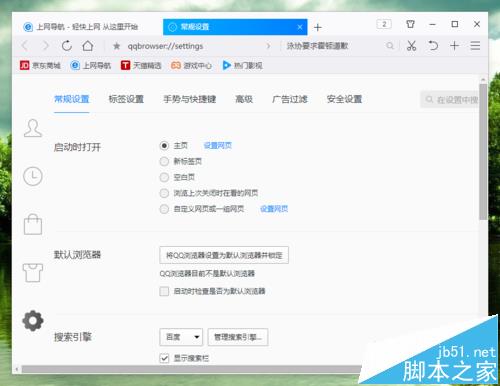
Task: Select 自定义网页 radio option
Action: (x=164, y=209)
